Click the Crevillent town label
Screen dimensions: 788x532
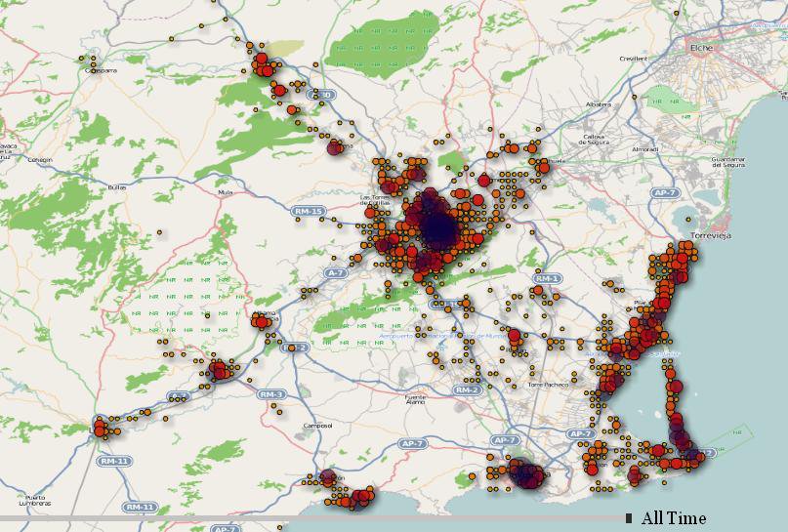coord(633,59)
